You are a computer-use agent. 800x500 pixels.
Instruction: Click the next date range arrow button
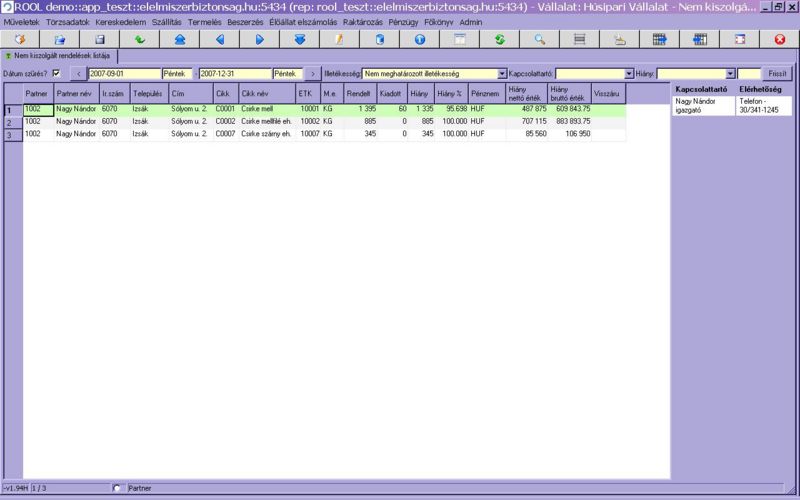(x=311, y=74)
